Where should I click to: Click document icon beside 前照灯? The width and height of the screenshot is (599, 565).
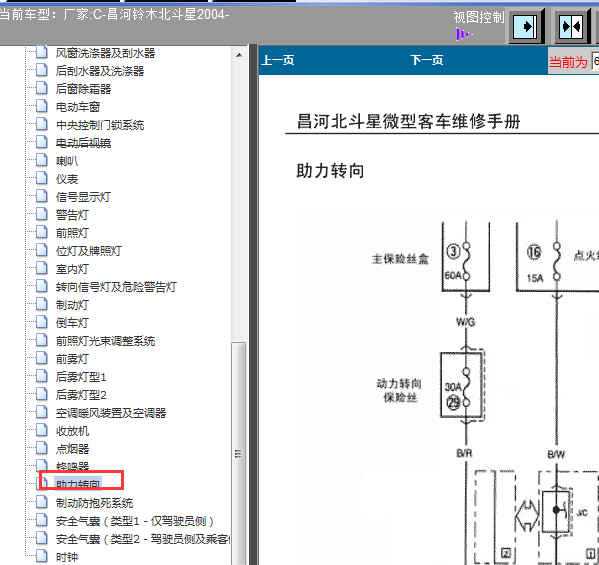(x=42, y=232)
